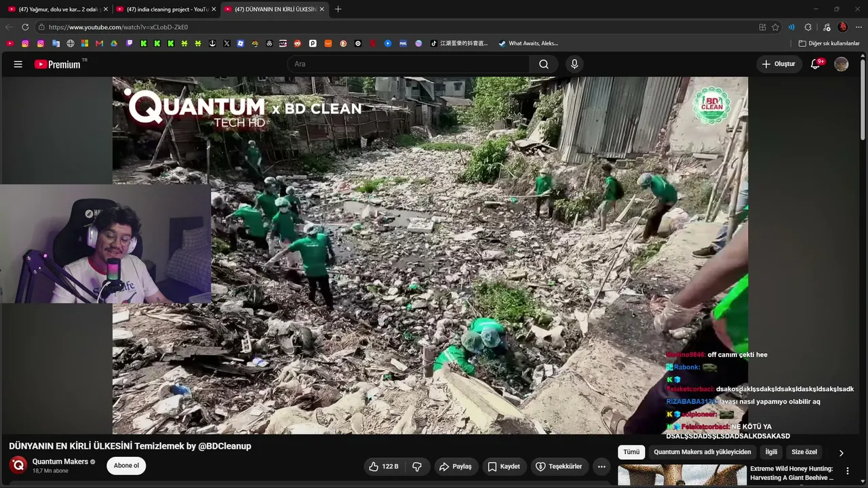Open the Gmail bookmark
Screen dimensions: 868x488
pos(99,43)
